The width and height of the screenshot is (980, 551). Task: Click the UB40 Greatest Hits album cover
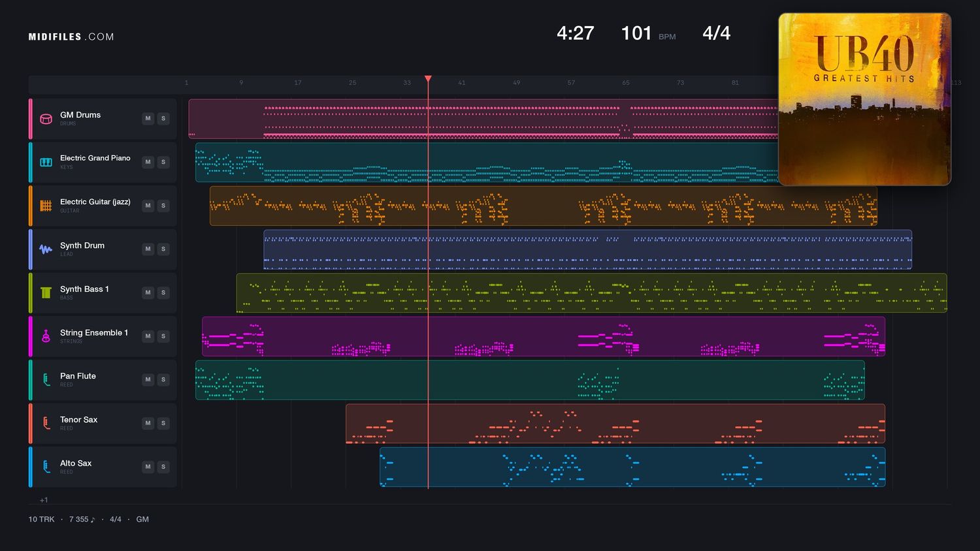(864, 99)
